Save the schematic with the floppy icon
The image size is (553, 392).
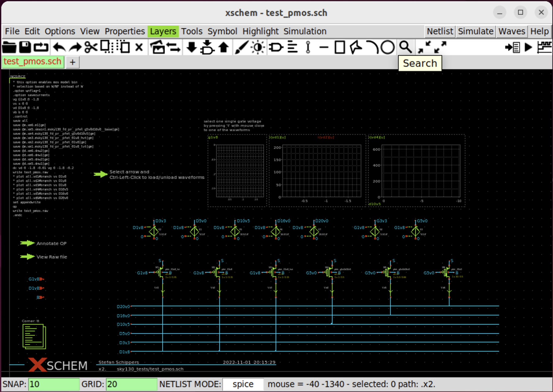click(x=25, y=47)
